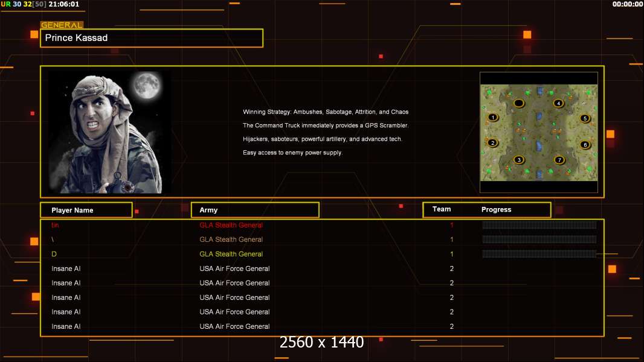Screen dimensions: 644x362
Task: Click the Team column header label
Action: (x=442, y=209)
